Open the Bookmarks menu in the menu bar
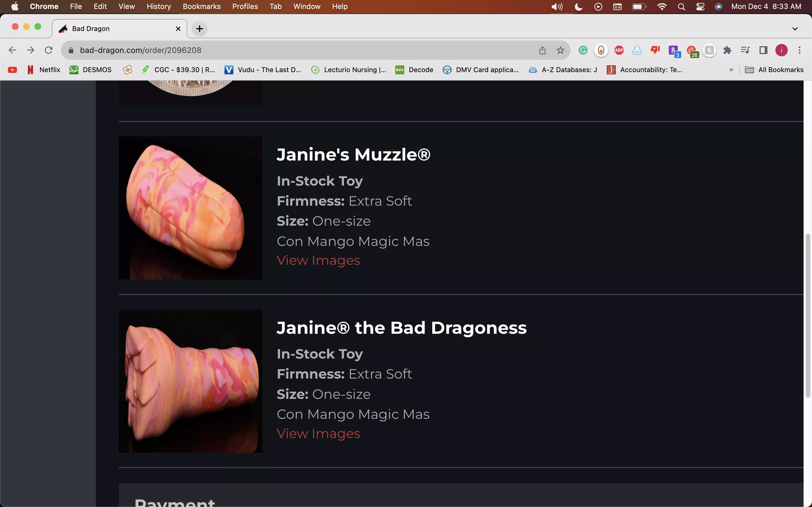812x507 pixels. (201, 7)
